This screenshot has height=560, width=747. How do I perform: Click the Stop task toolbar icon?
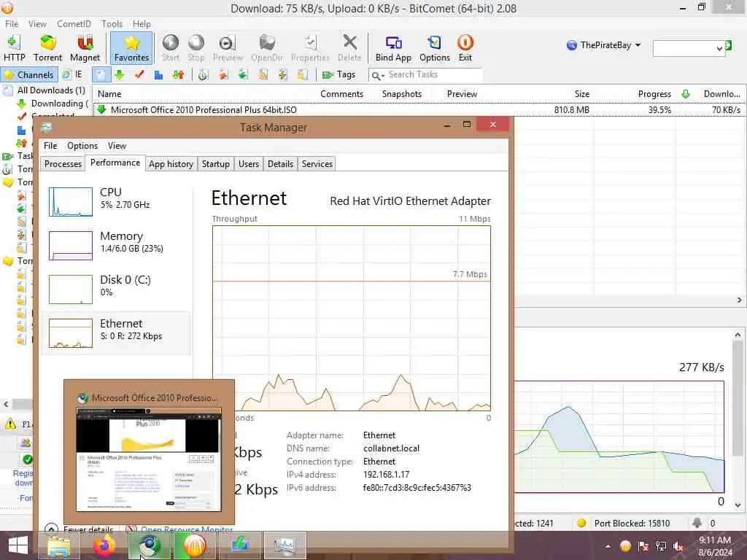point(196,48)
